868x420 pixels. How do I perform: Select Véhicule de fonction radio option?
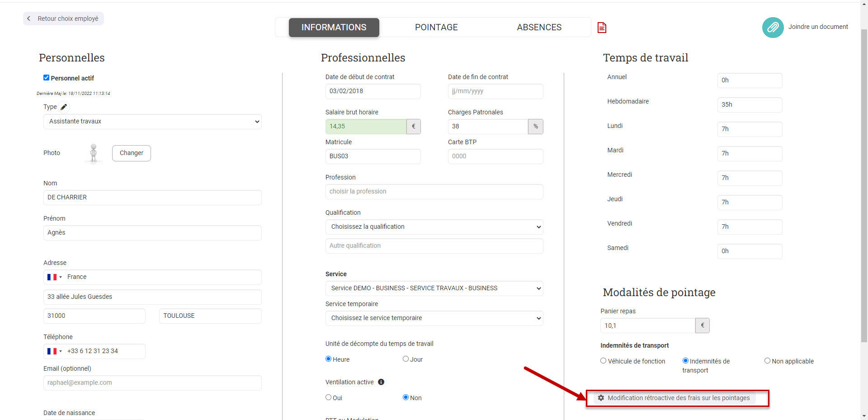pyautogui.click(x=603, y=361)
